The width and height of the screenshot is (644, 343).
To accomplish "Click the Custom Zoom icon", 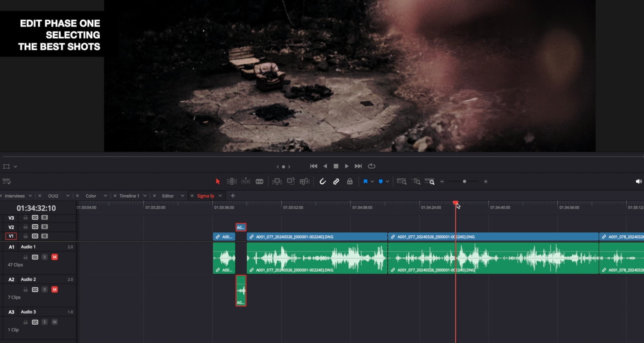I will [x=430, y=181].
